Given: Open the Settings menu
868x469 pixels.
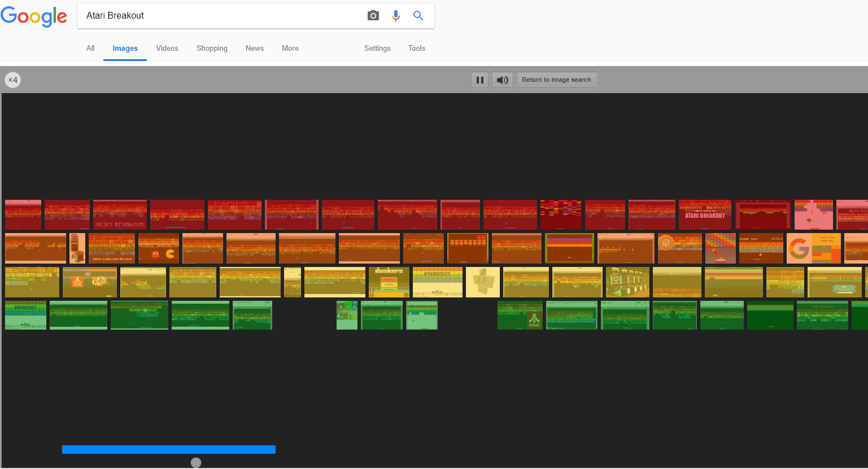Looking at the screenshot, I should tap(377, 48).
